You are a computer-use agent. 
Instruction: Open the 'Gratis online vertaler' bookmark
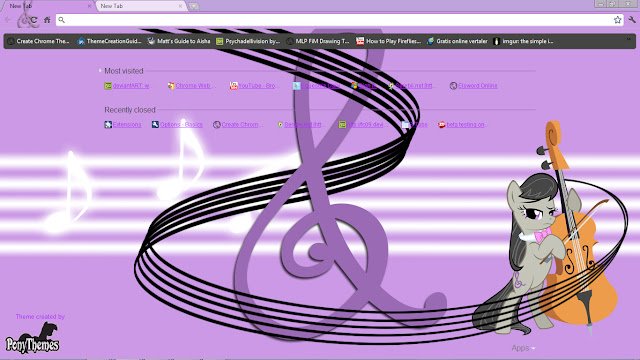point(457,41)
